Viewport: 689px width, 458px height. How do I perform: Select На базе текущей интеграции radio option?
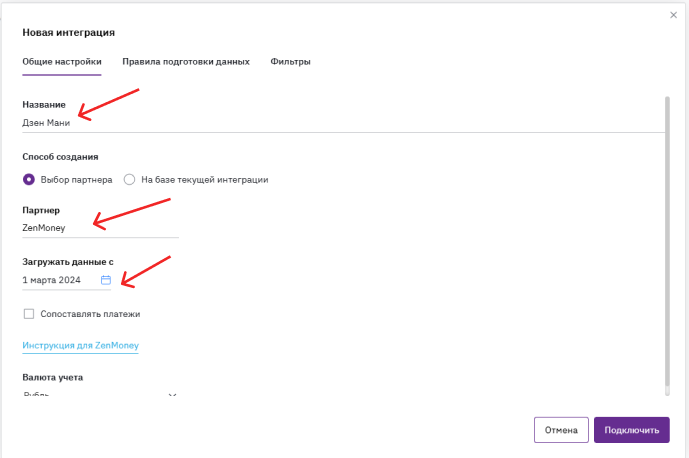point(129,180)
